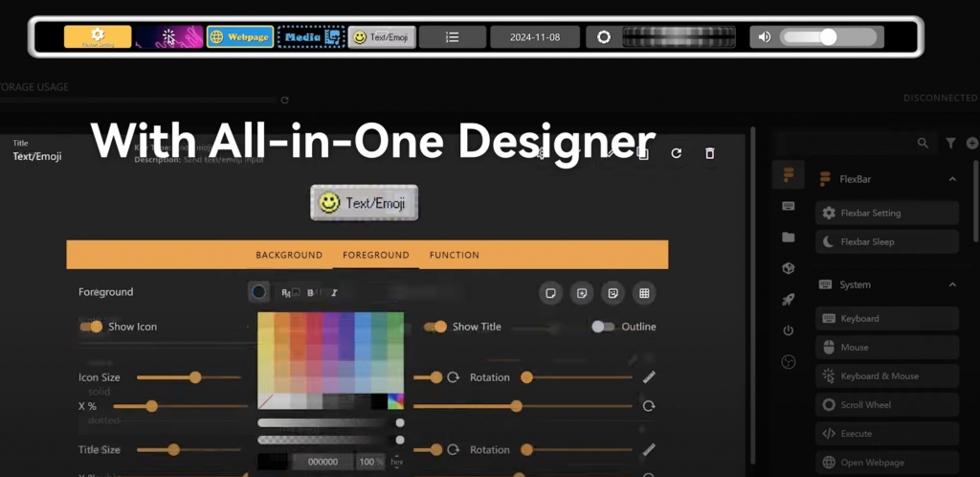Screen dimensions: 980x477
Task: Click the Icon Rotation slider handle
Action: point(527,377)
